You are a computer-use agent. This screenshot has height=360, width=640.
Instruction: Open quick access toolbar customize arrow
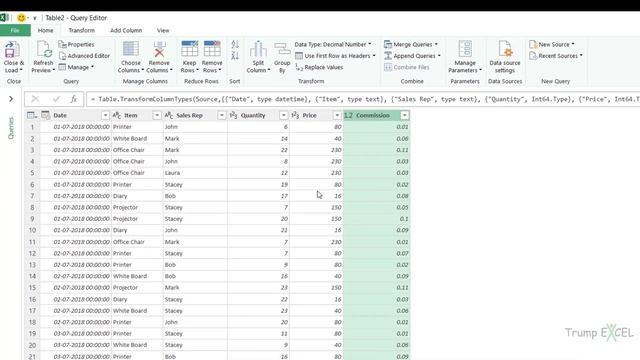pyautogui.click(x=35, y=18)
